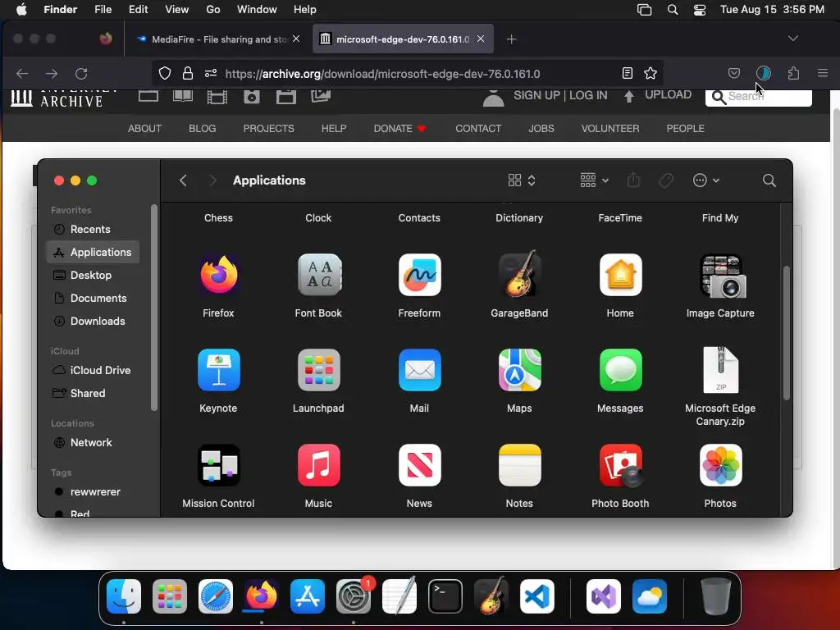Select the Freeform app icon
Image resolution: width=840 pixels, height=630 pixels.
click(419, 275)
